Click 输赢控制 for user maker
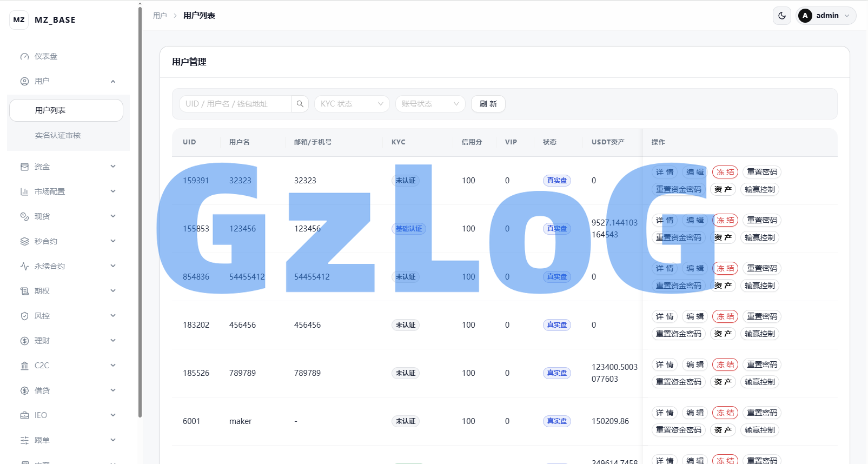 [x=760, y=430]
